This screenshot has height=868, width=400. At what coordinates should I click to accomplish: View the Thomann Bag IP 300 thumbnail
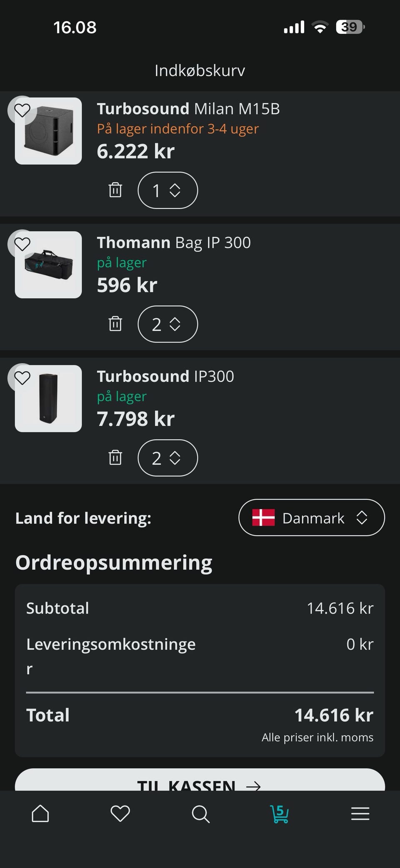(x=48, y=265)
